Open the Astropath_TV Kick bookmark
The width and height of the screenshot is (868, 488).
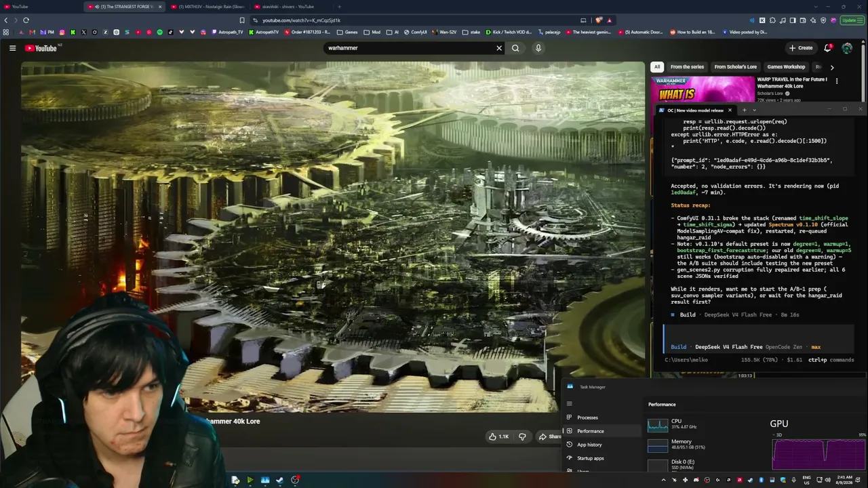point(227,32)
